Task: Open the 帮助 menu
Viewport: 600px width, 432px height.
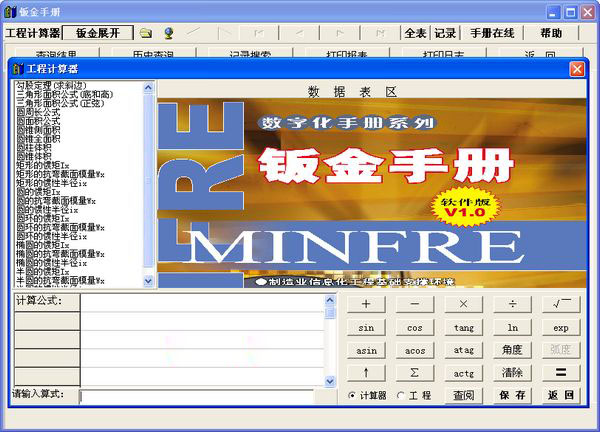Action: 551,33
